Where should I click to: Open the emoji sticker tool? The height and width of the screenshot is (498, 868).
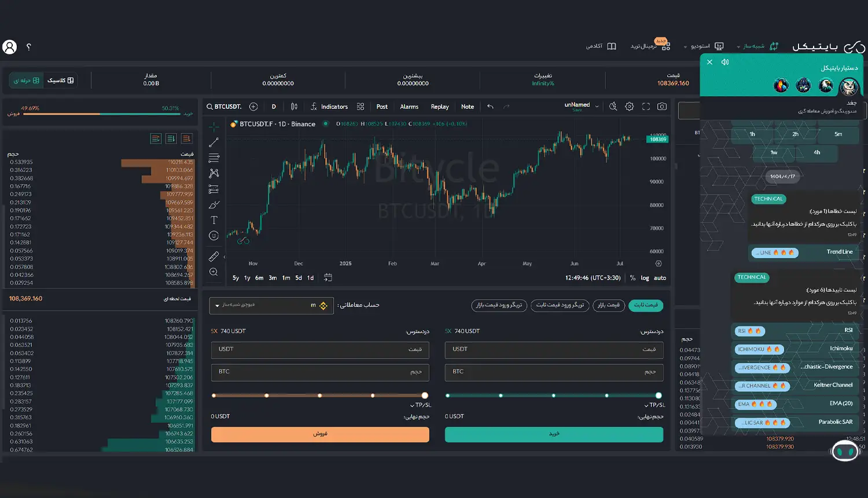click(214, 236)
